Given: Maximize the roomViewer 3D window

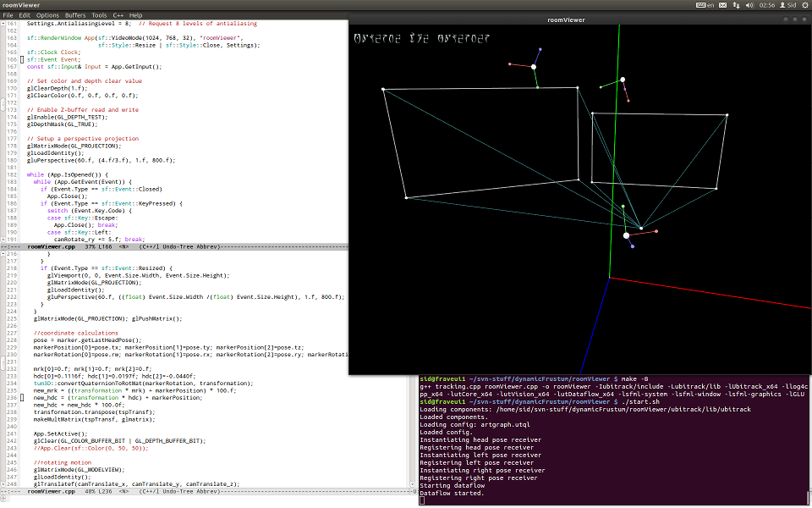Looking at the screenshot, I should tap(795, 19).
